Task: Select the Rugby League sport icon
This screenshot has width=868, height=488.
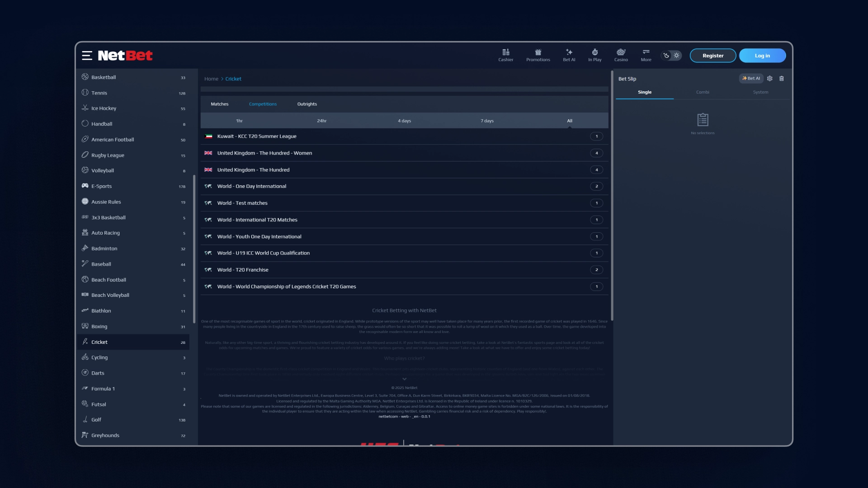Action: pyautogui.click(x=85, y=155)
